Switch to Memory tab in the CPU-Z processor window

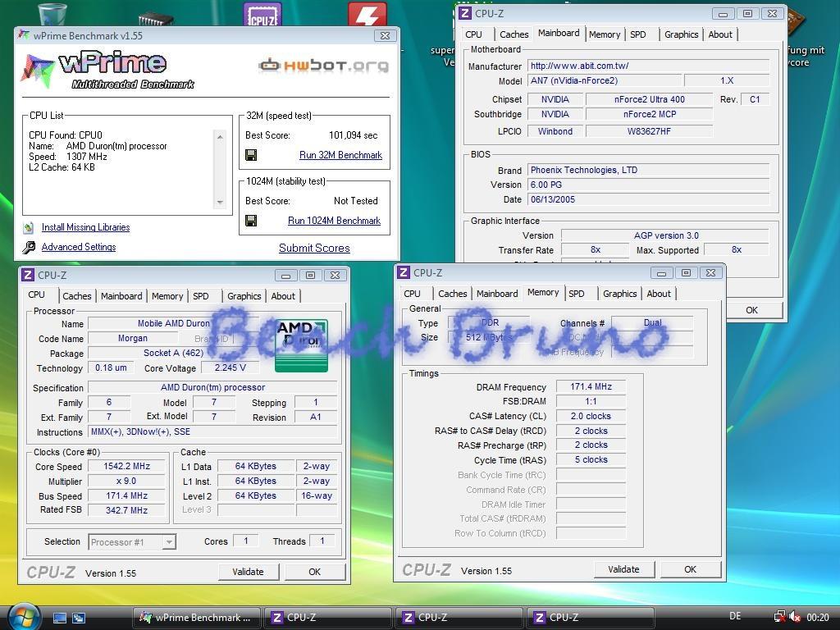tap(167, 295)
